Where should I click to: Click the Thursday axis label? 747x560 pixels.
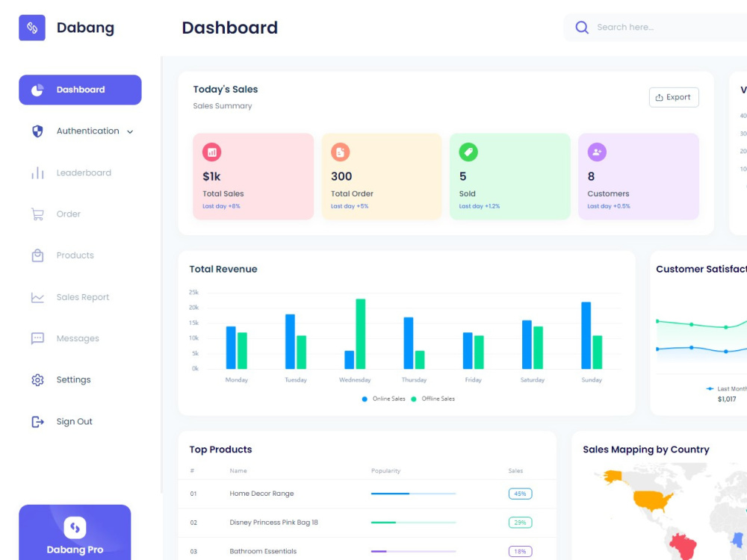(414, 380)
